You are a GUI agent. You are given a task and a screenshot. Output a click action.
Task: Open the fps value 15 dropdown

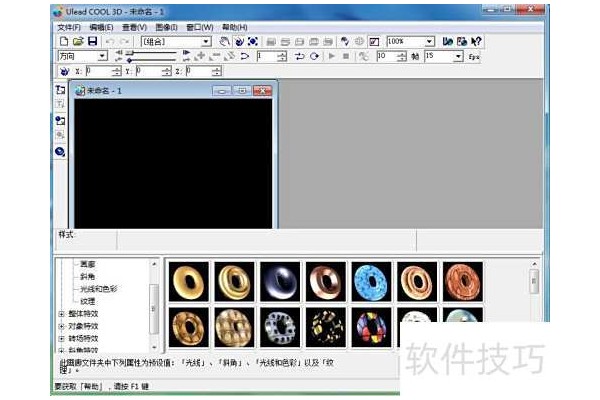[x=458, y=57]
